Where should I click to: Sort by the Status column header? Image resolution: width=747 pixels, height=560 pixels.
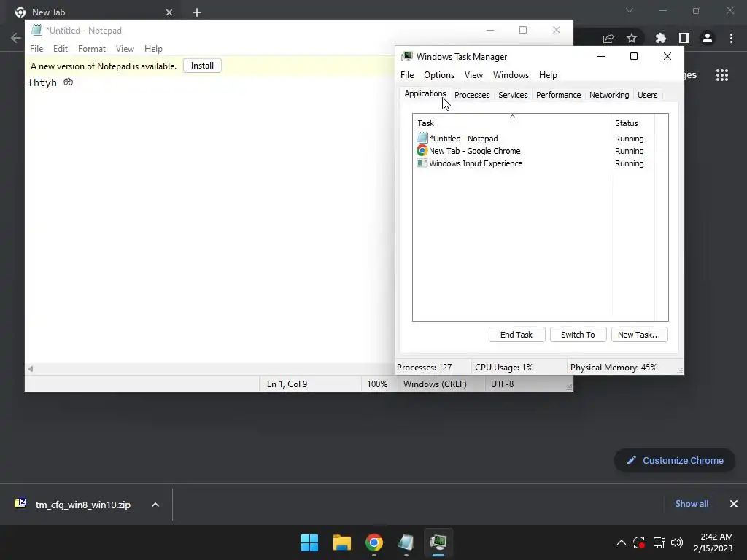coord(632,122)
